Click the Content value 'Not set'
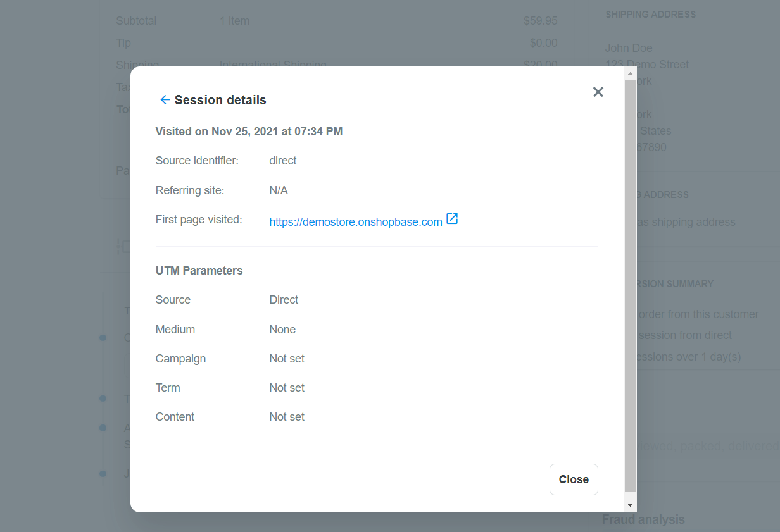Viewport: 780px width, 532px height. pos(287,417)
